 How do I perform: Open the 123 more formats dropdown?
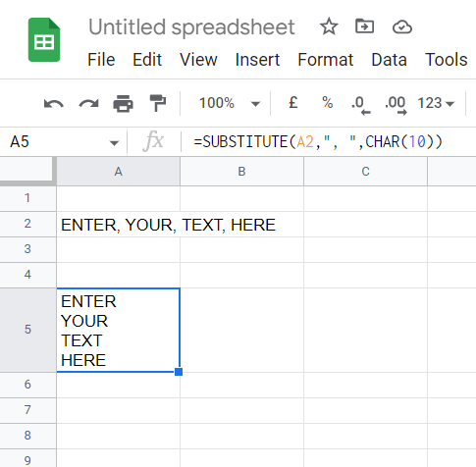pyautogui.click(x=436, y=103)
